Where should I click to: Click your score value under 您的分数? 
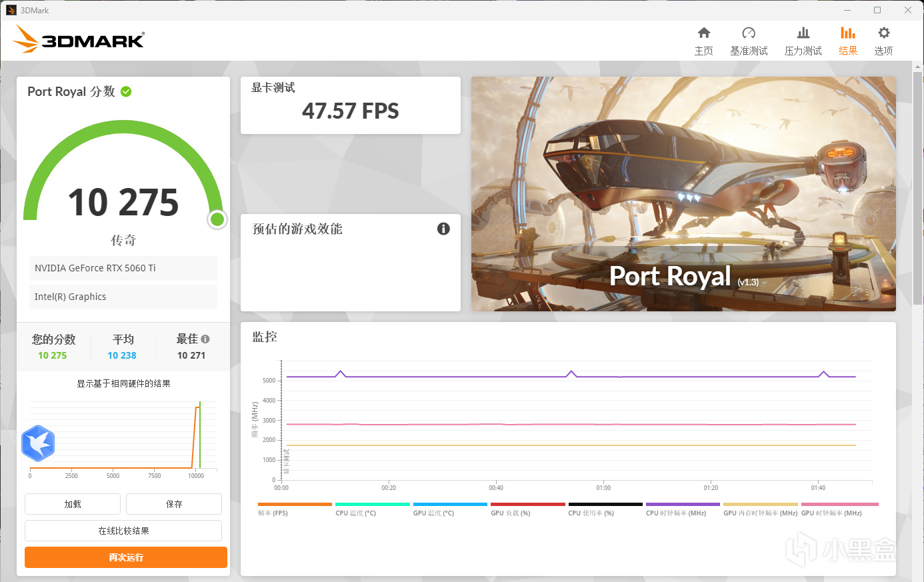(53, 355)
